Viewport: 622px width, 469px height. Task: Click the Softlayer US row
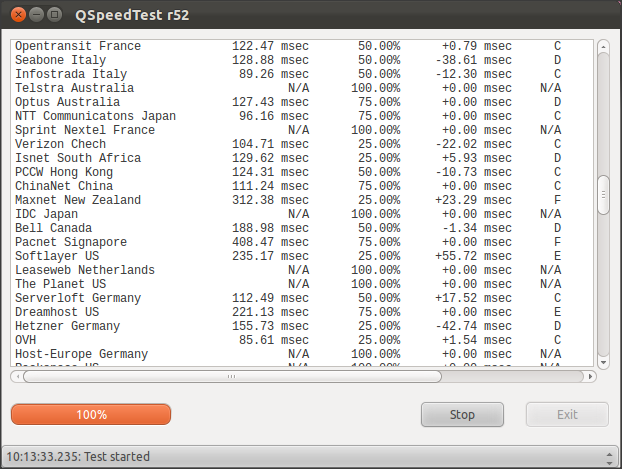301,256
